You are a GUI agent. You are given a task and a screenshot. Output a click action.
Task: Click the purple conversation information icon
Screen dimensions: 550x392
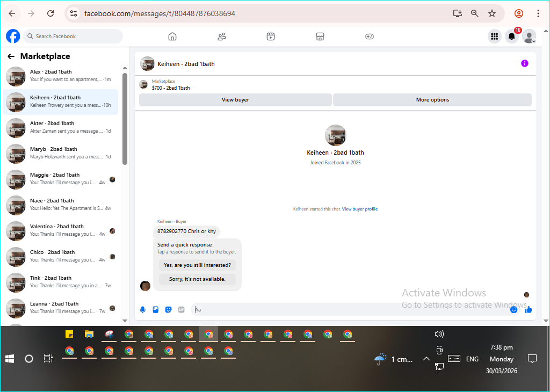point(524,63)
